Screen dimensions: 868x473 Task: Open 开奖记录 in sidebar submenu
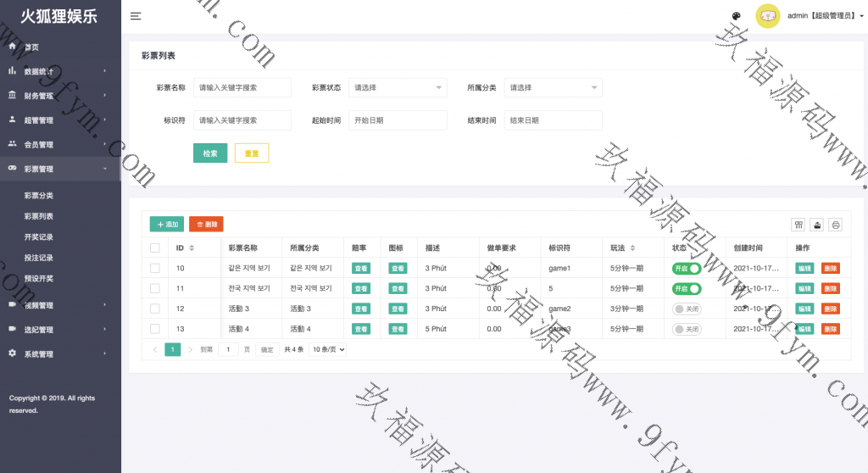pos(39,237)
